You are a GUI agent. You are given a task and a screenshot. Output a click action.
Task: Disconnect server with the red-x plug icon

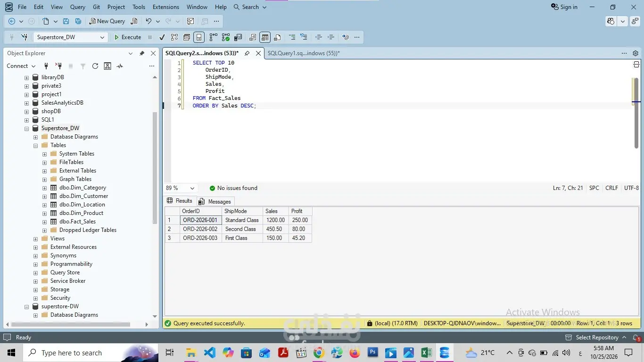click(x=58, y=66)
